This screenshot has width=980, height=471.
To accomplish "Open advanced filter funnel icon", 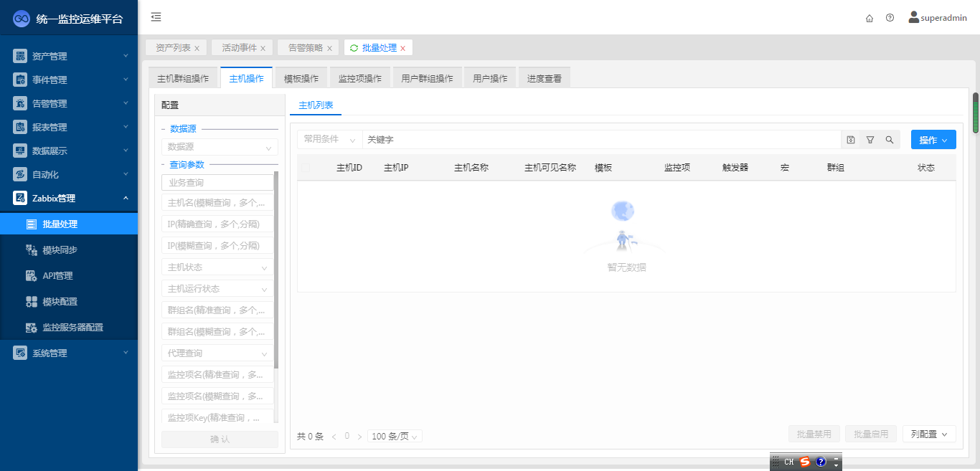I will (x=870, y=140).
